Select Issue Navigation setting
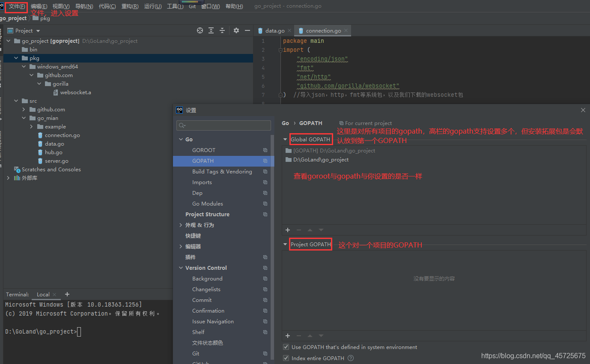Viewport: 590px width, 364px height. click(x=213, y=322)
